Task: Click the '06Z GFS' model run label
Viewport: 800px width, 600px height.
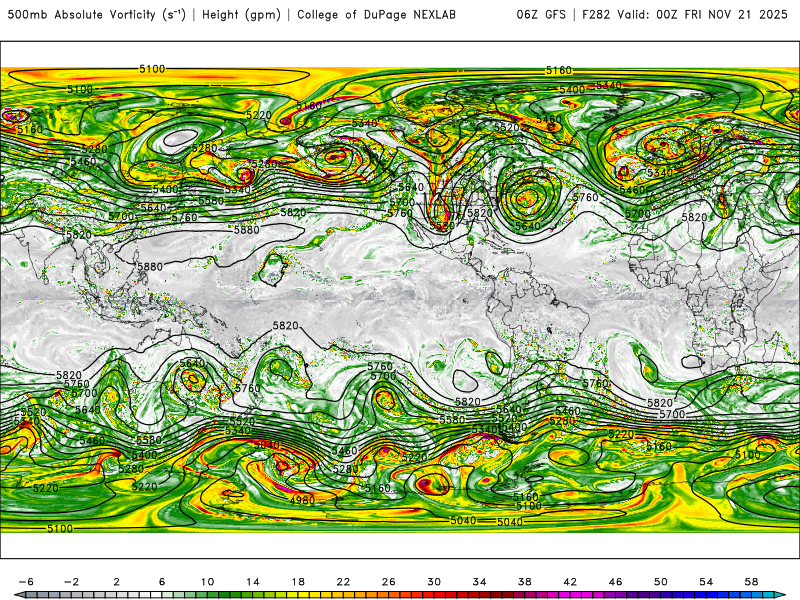Action: [541, 15]
